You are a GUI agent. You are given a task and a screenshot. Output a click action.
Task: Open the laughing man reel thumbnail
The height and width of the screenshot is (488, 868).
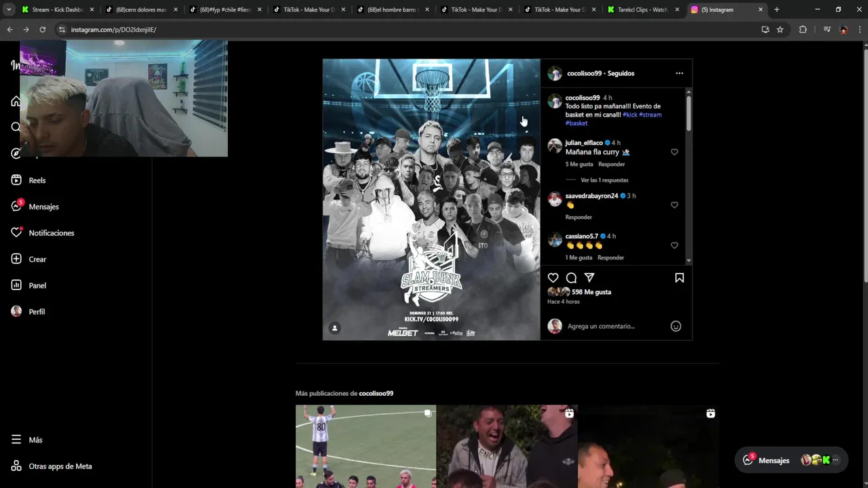[507, 446]
